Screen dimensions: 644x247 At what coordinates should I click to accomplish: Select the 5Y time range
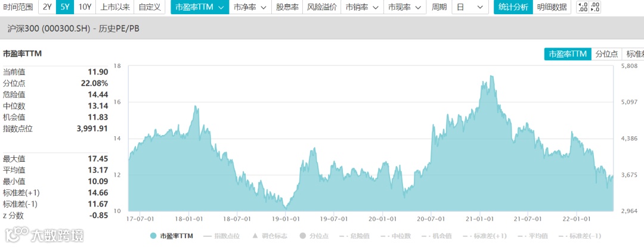pos(65,7)
